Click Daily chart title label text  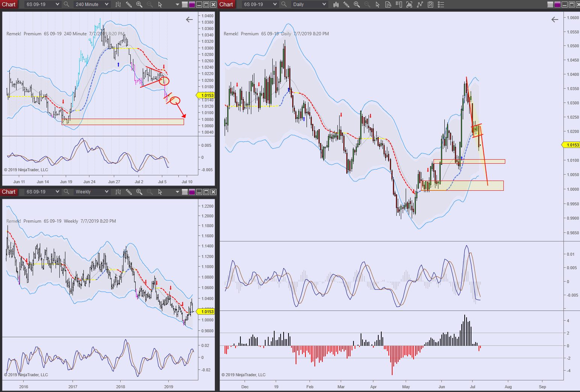click(x=276, y=34)
